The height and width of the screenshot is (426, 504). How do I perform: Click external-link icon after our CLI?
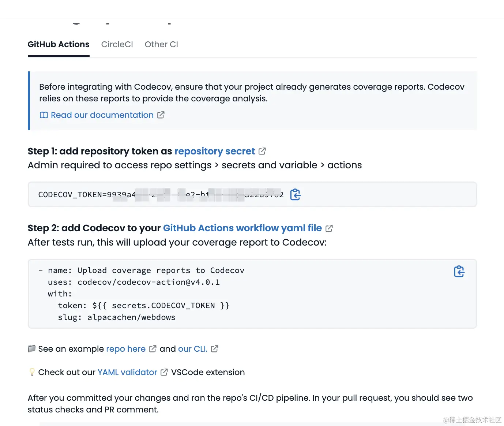215,349
